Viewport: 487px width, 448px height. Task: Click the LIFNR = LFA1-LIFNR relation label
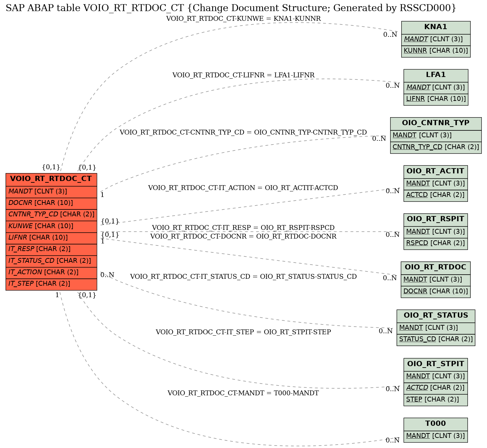[243, 75]
